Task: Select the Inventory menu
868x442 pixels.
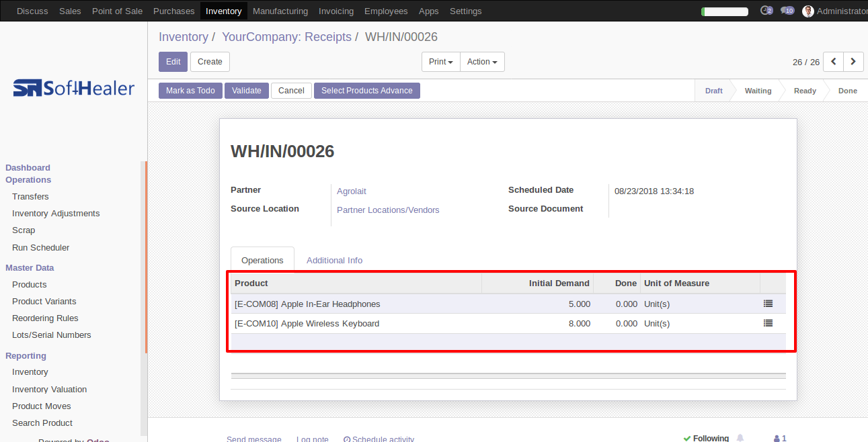Action: coord(224,11)
